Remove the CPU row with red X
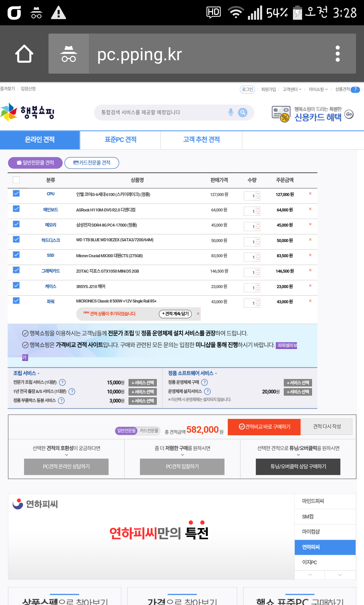Image resolution: width=364 pixels, height=605 pixels. 310,194
